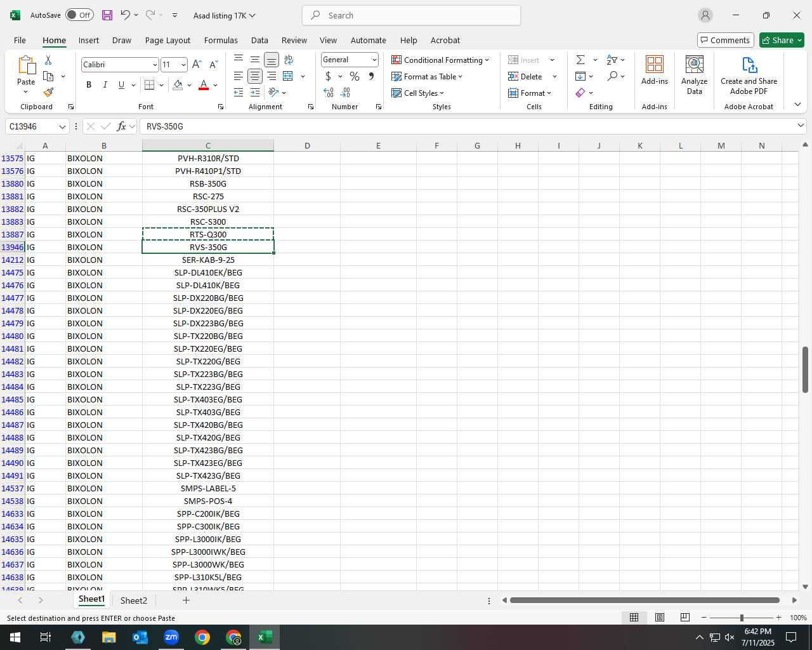Decrease the cell indent
The width and height of the screenshot is (812, 650).
coord(239,93)
